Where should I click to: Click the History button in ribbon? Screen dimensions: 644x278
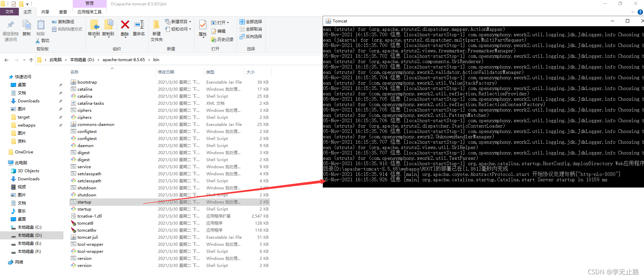222,40
